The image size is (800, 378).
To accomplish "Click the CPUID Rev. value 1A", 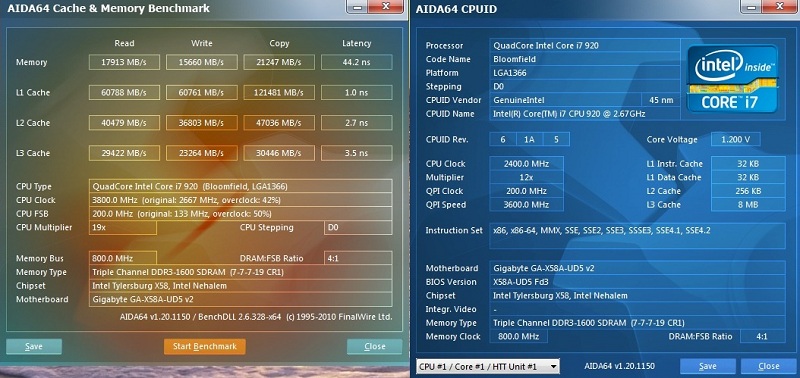I will click(530, 139).
